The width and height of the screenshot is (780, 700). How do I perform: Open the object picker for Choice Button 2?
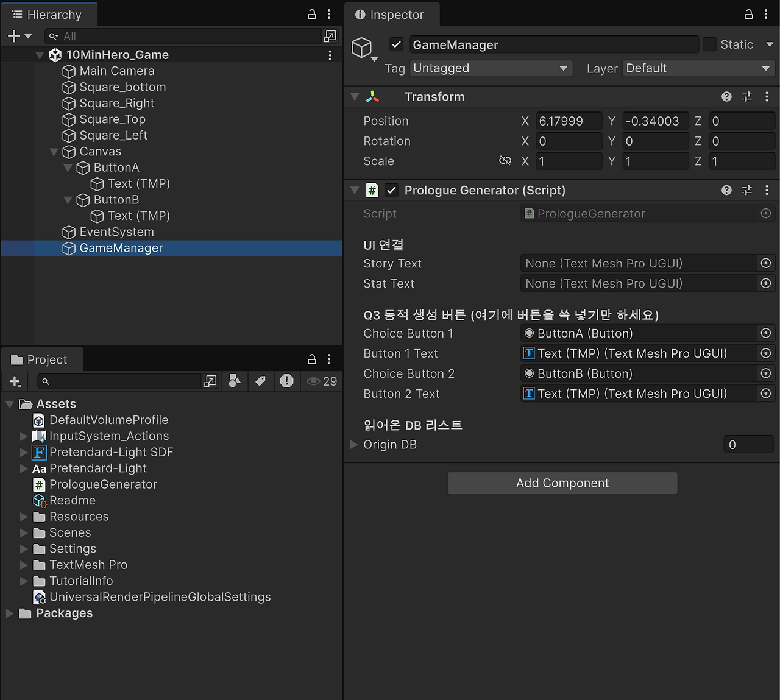765,373
